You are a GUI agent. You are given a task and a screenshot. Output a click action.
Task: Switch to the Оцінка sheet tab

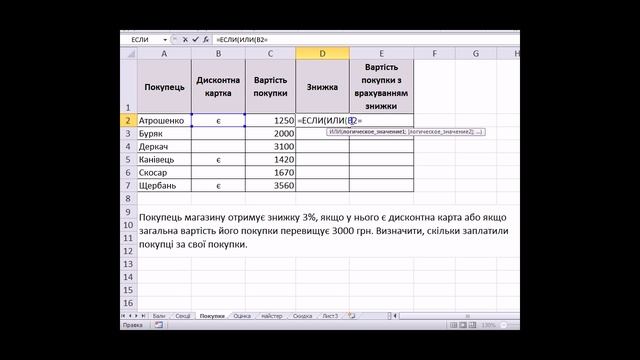click(x=242, y=316)
